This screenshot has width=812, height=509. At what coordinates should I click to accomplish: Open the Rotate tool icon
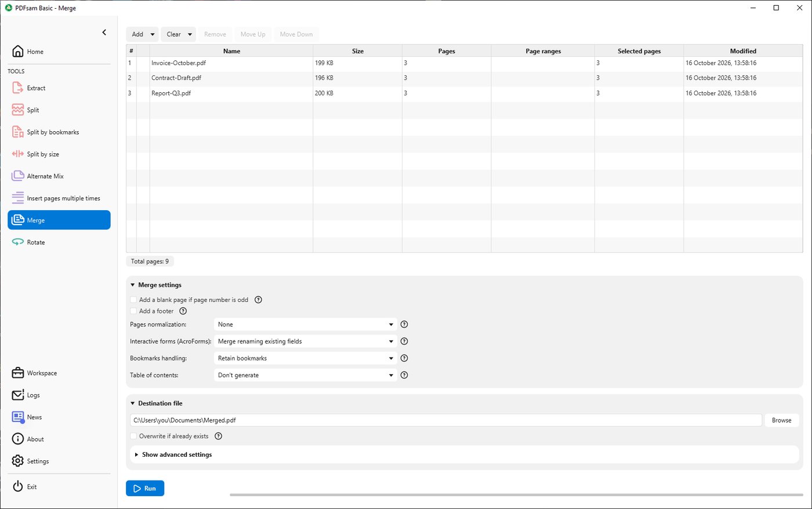pyautogui.click(x=18, y=242)
